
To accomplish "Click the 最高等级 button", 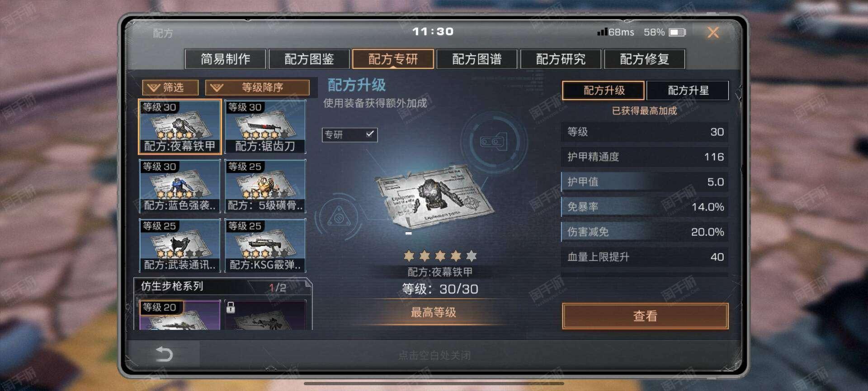I will 433,312.
